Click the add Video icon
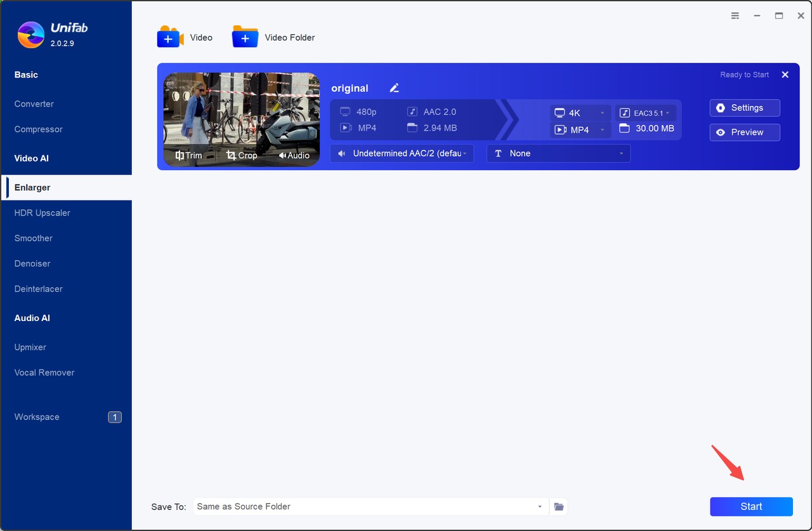This screenshot has width=812, height=531. click(x=169, y=37)
